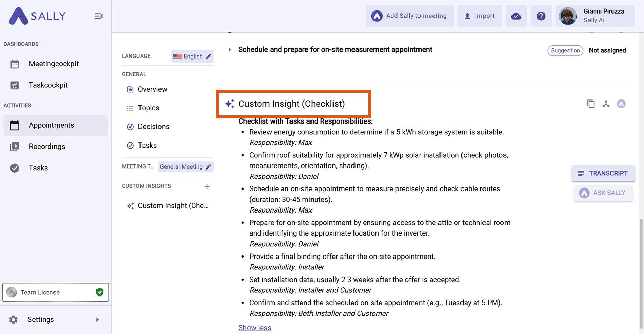The image size is (644, 334).
Task: Click the cloud sync icon
Action: pos(516,16)
